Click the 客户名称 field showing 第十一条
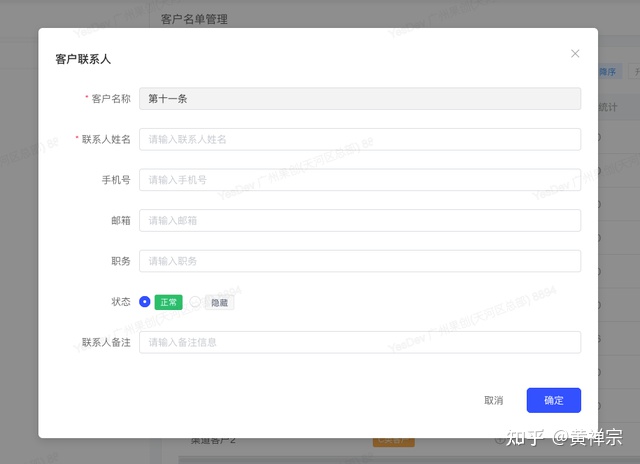This screenshot has height=464, width=640. [x=360, y=98]
